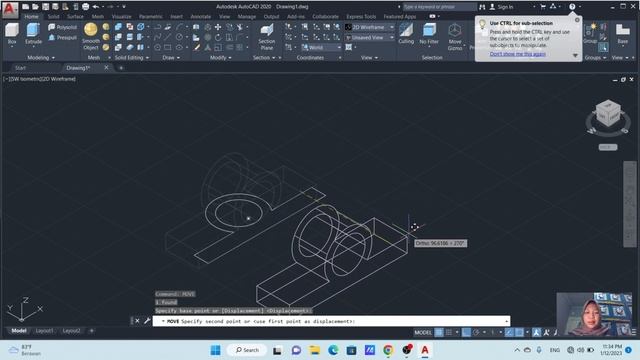The height and width of the screenshot is (360, 640).
Task: Expand the Modeling panel
Action: click(x=40, y=58)
